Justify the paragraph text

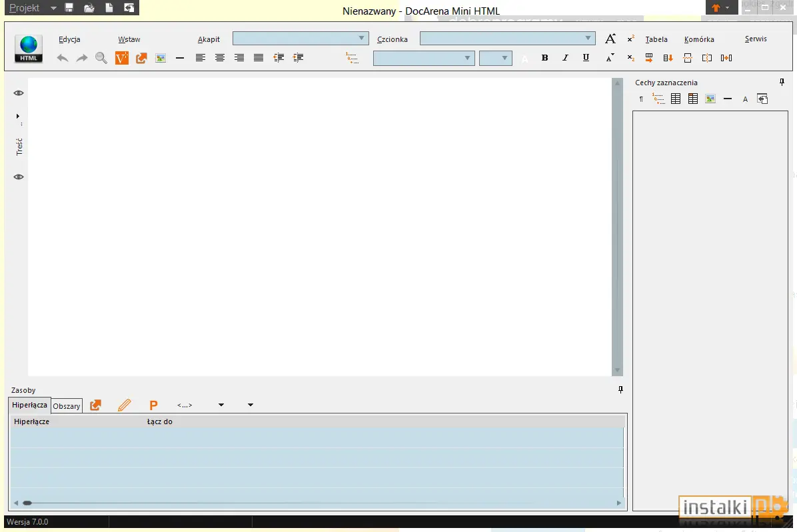pos(258,58)
